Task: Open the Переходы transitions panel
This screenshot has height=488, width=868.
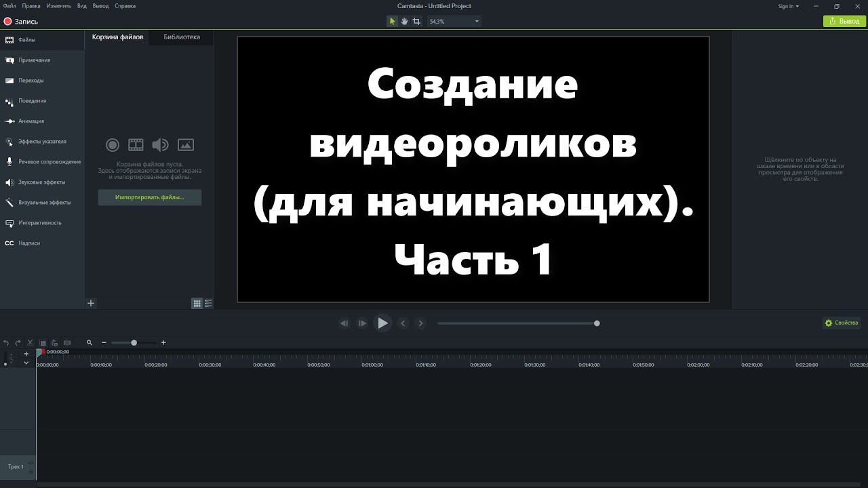Action: point(42,81)
